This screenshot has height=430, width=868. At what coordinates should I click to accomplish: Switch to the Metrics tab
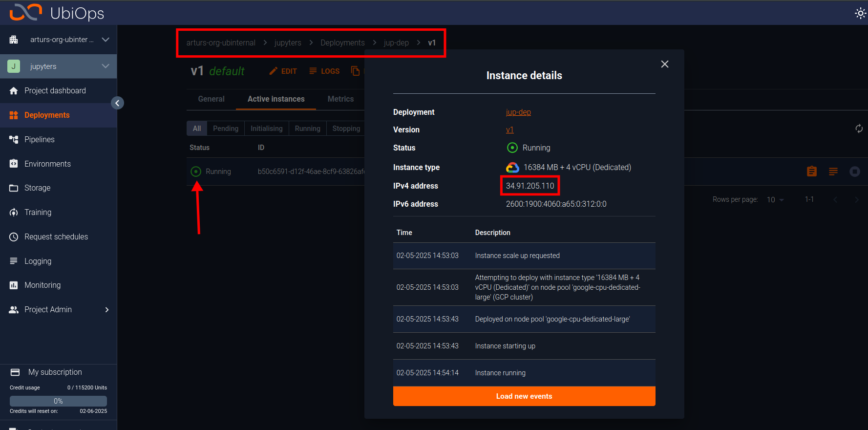(x=340, y=99)
